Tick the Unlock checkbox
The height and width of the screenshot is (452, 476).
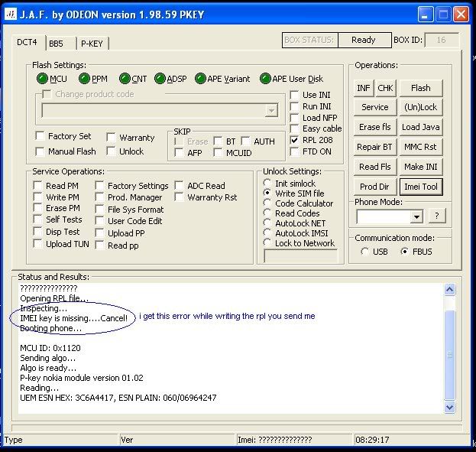tap(111, 151)
